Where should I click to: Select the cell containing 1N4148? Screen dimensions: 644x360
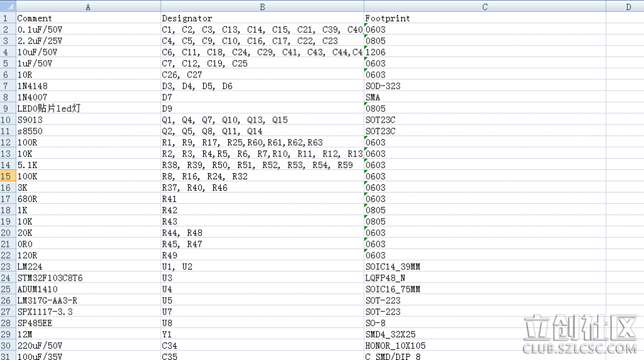87,86
